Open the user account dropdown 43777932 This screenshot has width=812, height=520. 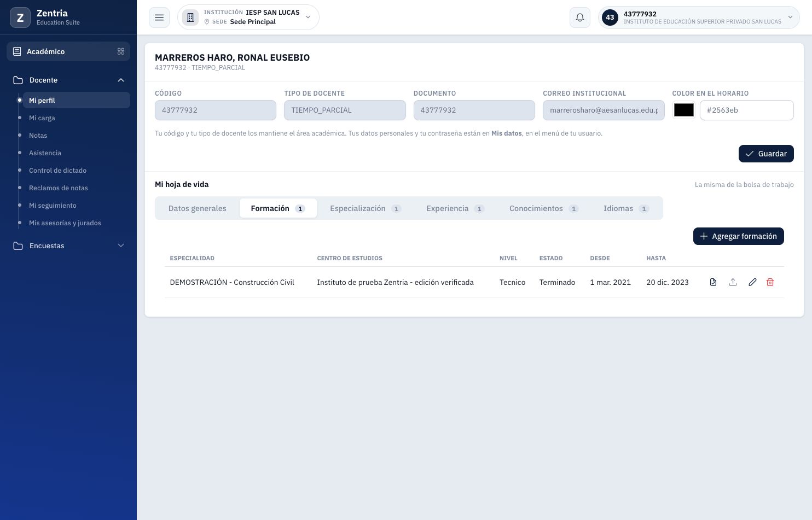click(x=699, y=17)
